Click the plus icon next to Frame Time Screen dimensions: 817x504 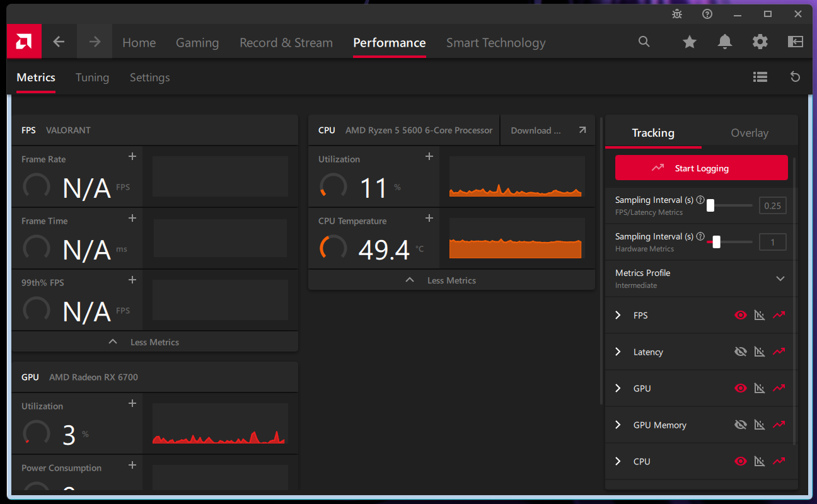(132, 218)
